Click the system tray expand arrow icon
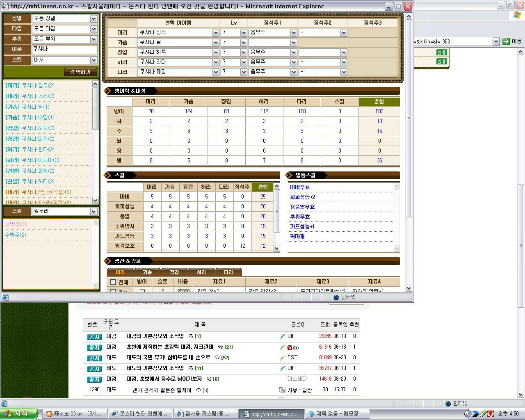 coord(468,414)
